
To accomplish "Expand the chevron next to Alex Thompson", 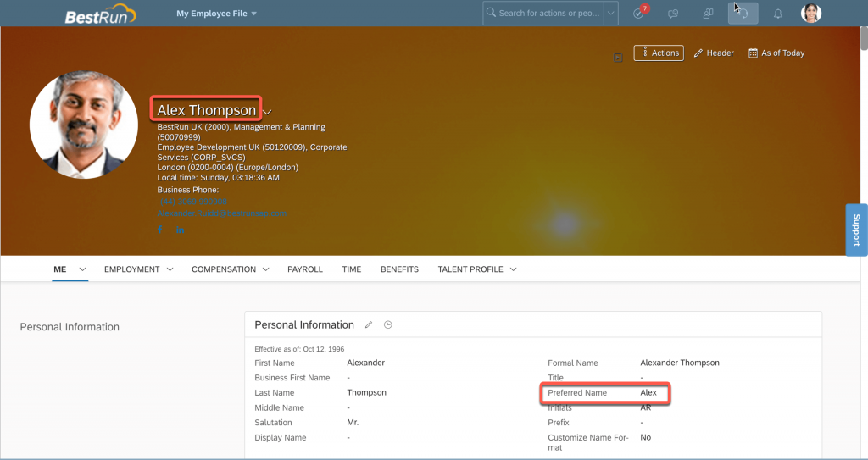I will 267,112.
